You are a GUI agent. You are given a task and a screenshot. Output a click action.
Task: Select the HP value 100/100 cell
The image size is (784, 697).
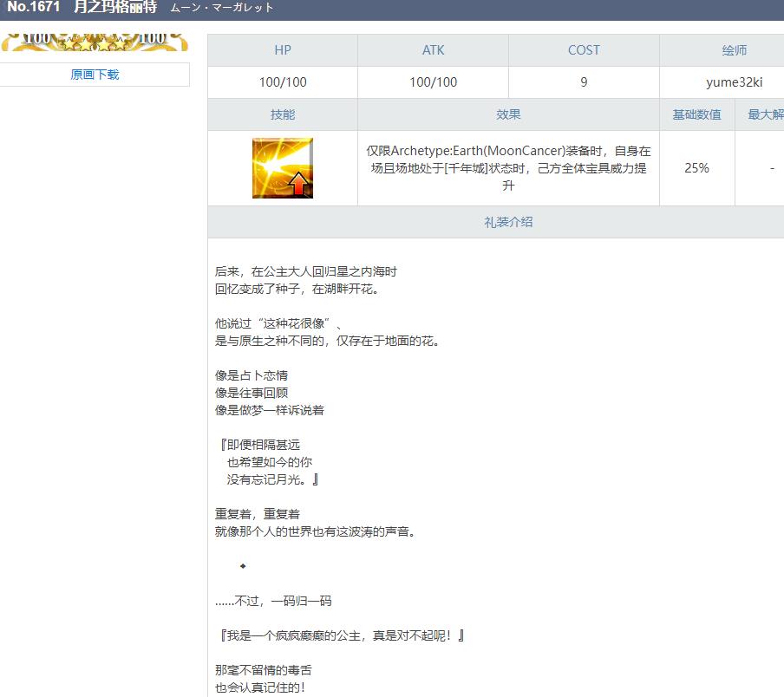click(x=282, y=81)
